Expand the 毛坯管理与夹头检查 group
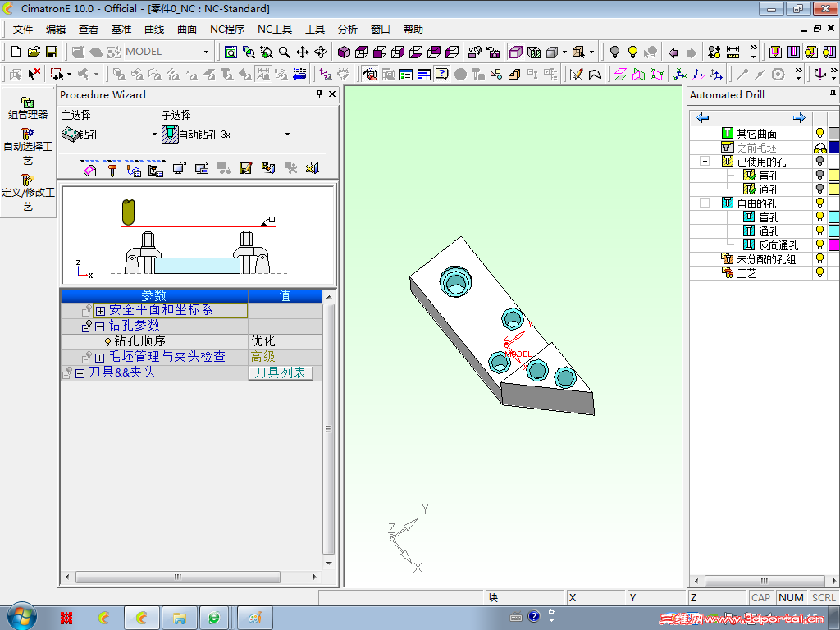This screenshot has width=840, height=630. [x=99, y=358]
